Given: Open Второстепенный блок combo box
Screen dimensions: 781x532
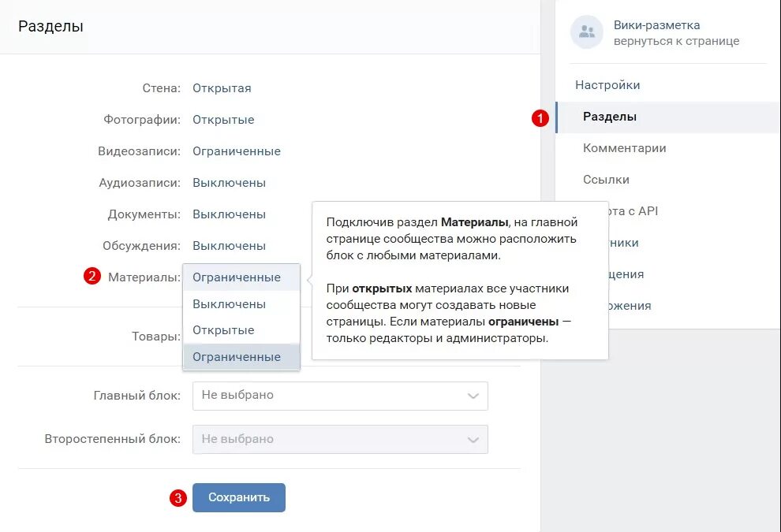Looking at the screenshot, I should (x=340, y=439).
